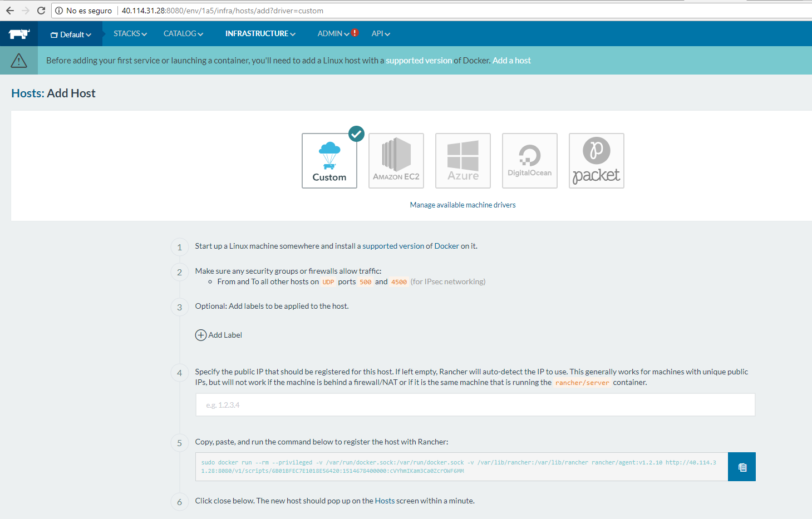Click the Hosts breadcrumb in page title

[27, 93]
